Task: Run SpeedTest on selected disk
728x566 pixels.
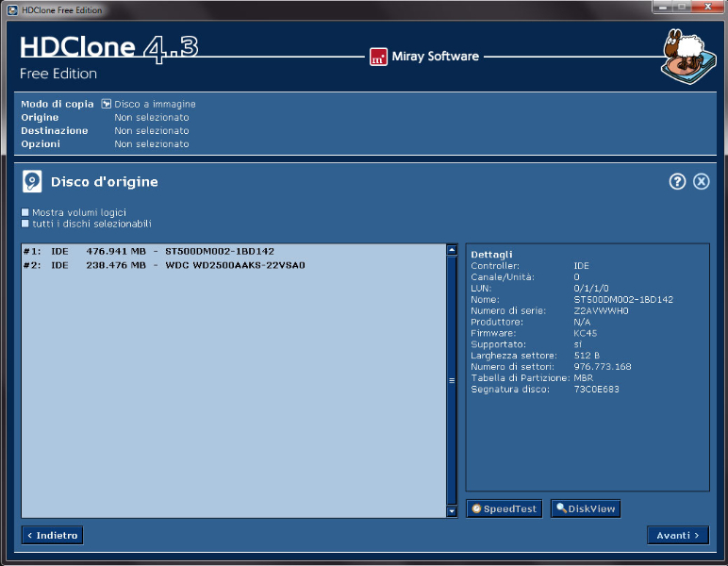Action: tap(504, 508)
